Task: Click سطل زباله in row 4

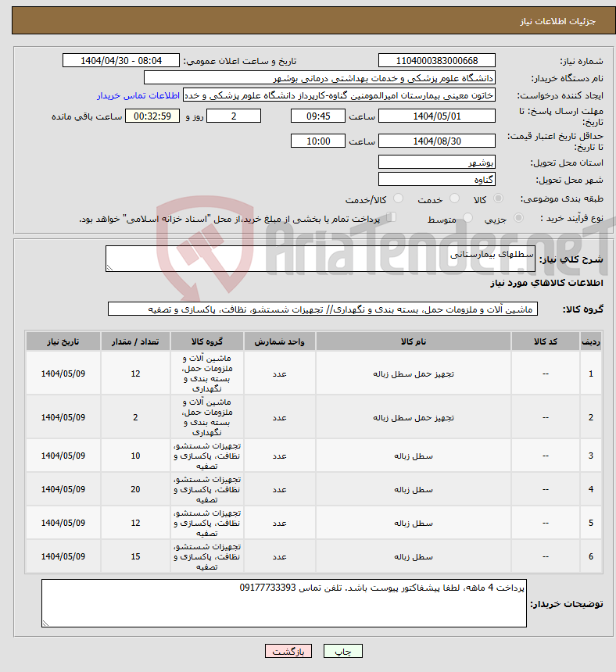Action: 414,489
